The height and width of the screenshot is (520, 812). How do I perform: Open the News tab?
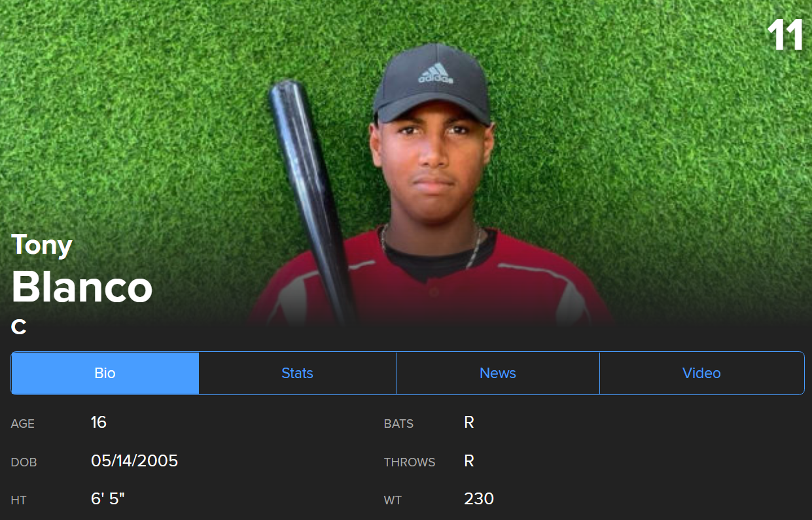click(498, 373)
